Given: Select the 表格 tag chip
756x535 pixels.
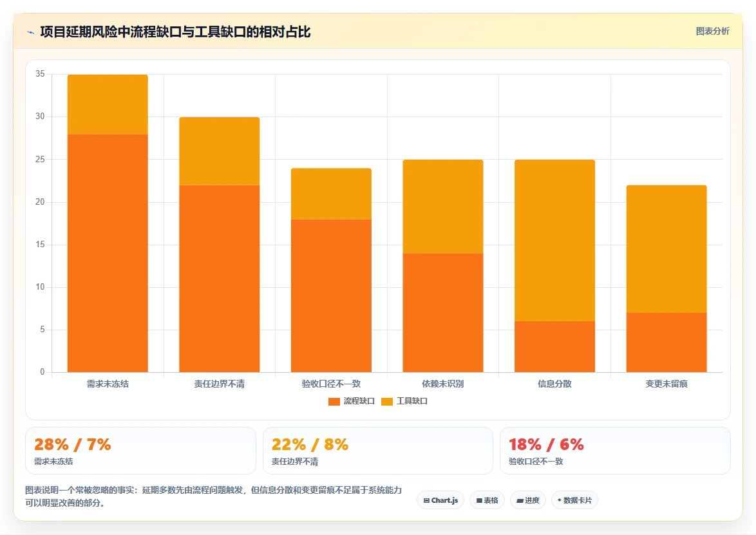Looking at the screenshot, I should click(487, 500).
